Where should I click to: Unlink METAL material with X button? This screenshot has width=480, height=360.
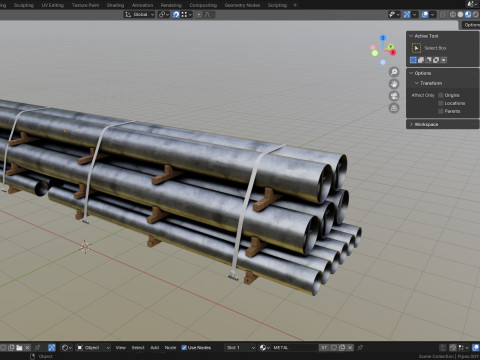click(350, 348)
